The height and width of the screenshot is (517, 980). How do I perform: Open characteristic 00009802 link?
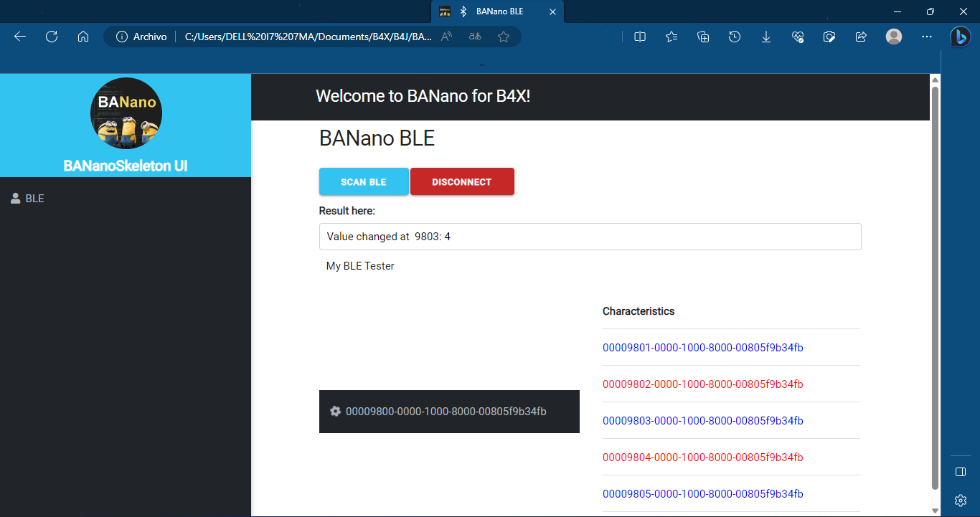click(702, 384)
